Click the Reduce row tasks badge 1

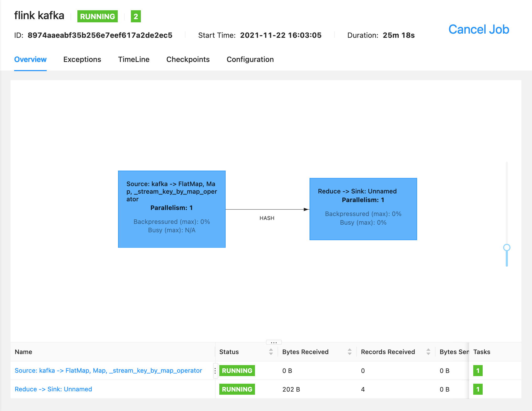tap(478, 389)
